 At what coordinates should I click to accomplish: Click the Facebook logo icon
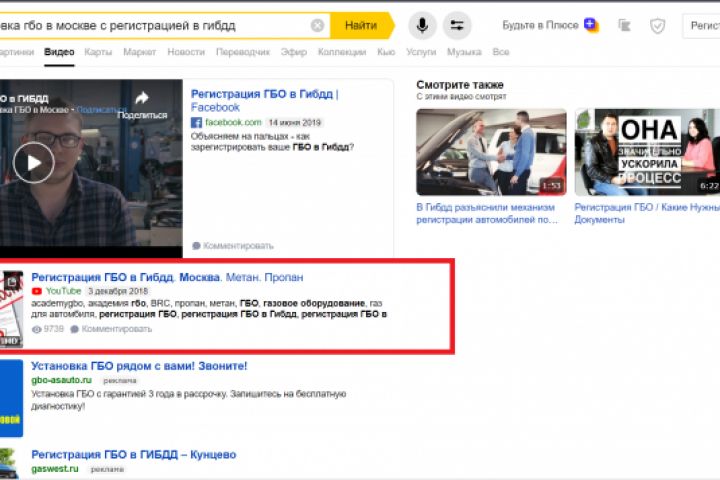tap(196, 123)
